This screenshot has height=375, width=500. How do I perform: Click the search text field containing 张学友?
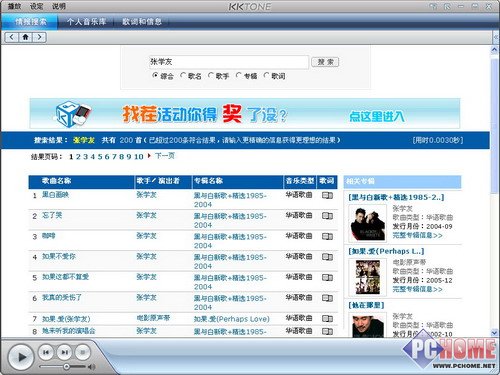229,62
